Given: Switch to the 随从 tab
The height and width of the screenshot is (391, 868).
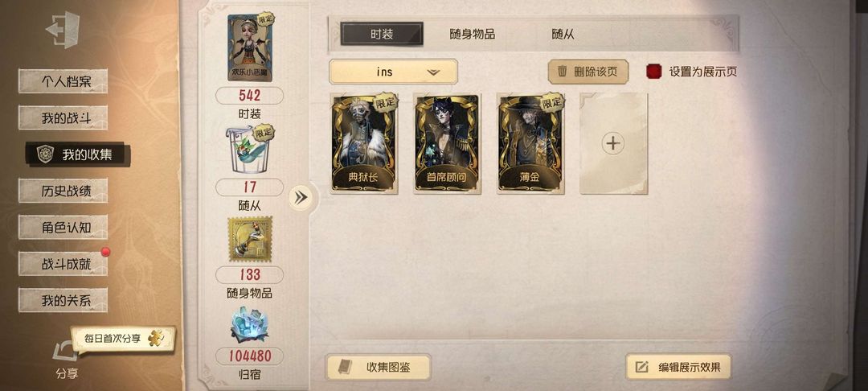Looking at the screenshot, I should tap(563, 35).
